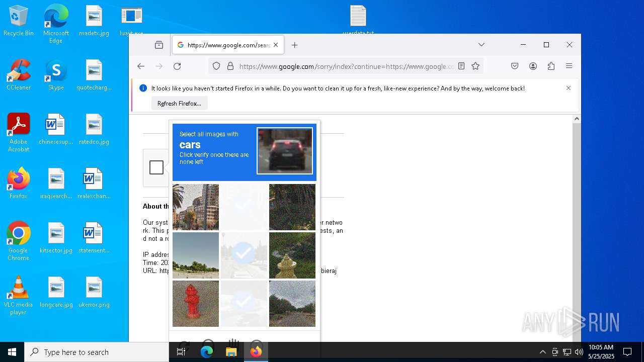The width and height of the screenshot is (644, 362).
Task: Select Skype desktop shortcut
Action: [56, 75]
